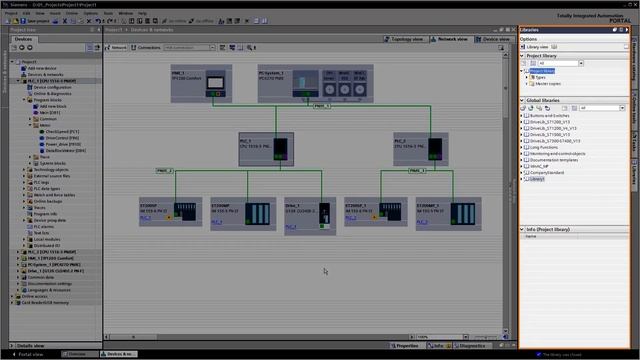
Task: Open Global libraries filter dropdown
Action: 622,108
